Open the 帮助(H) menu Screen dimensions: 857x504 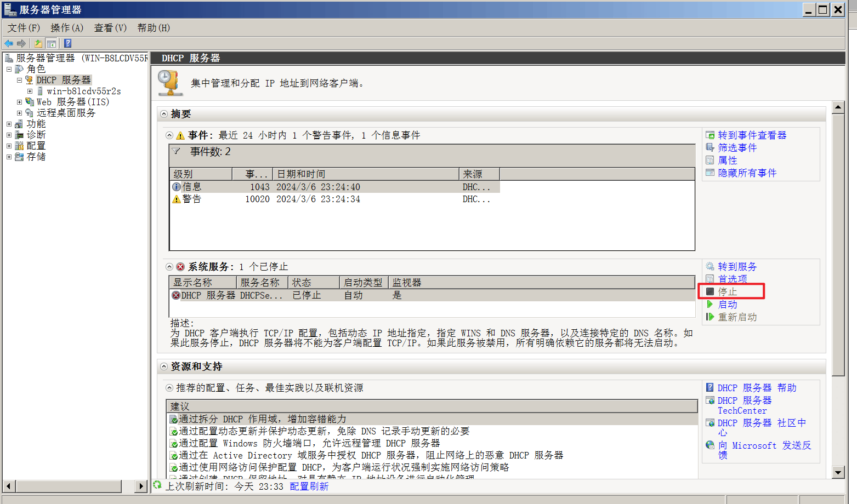pyautogui.click(x=154, y=28)
